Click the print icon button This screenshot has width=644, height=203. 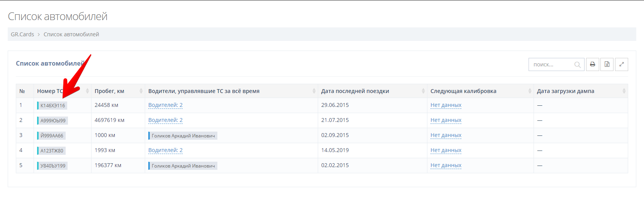[x=592, y=64]
